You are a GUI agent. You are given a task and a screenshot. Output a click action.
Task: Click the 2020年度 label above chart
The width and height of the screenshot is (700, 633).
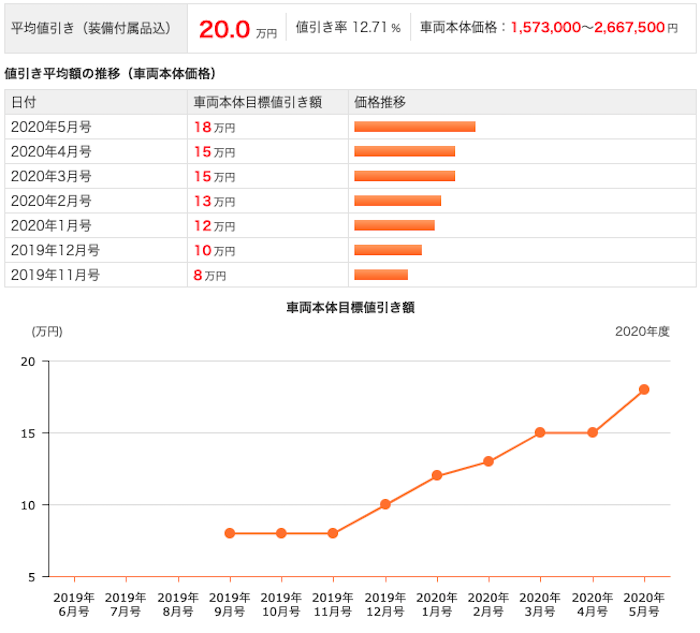click(642, 331)
